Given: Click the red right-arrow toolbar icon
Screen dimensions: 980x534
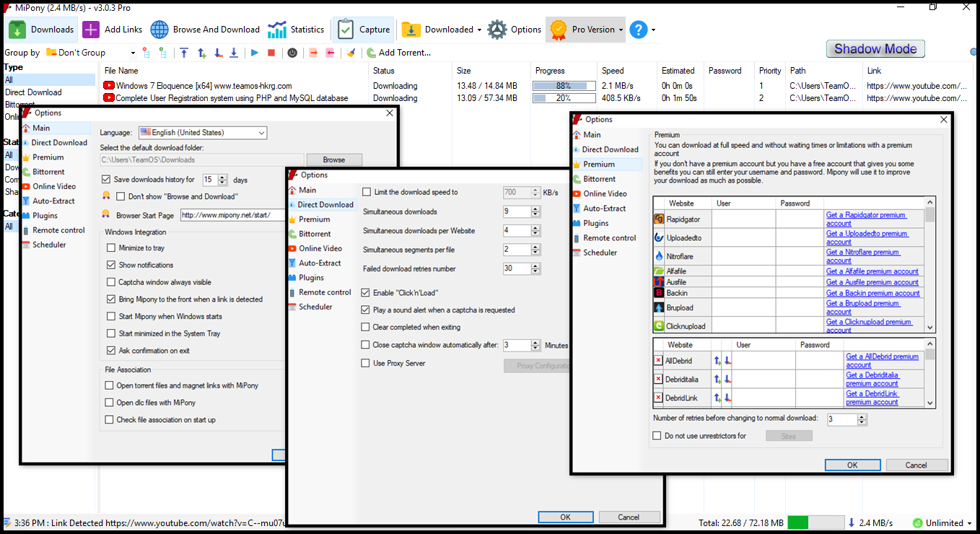Looking at the screenshot, I should pos(313,53).
